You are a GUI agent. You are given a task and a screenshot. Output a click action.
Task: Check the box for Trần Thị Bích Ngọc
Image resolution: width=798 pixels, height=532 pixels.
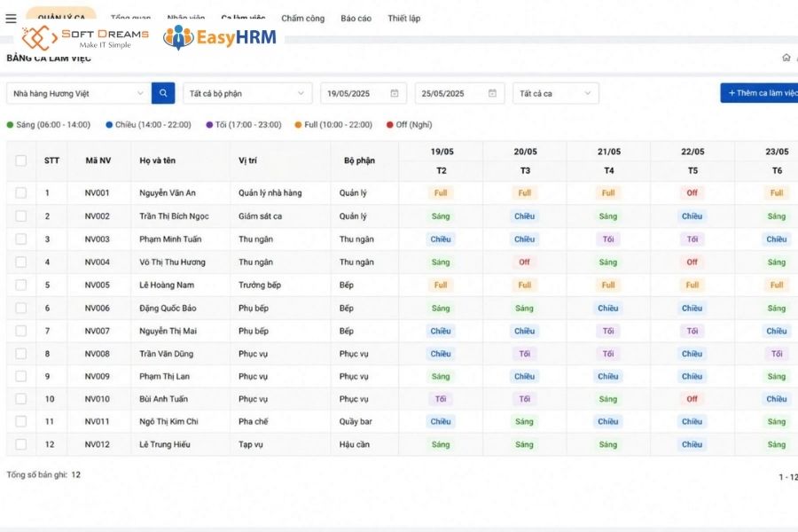pos(21,215)
